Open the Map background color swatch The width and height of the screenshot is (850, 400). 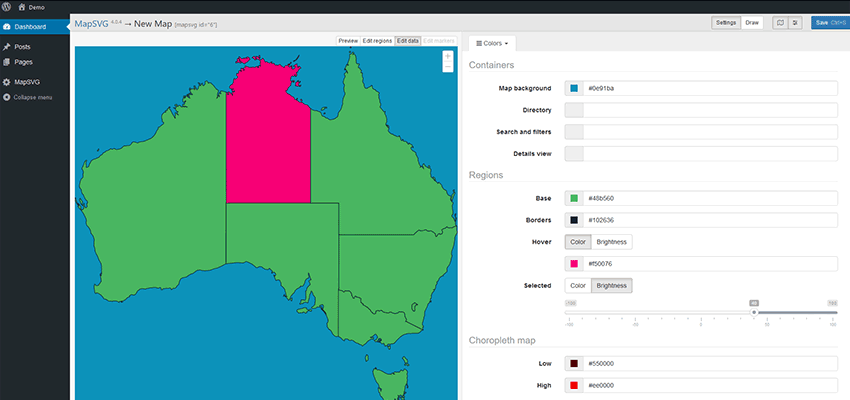(x=574, y=88)
